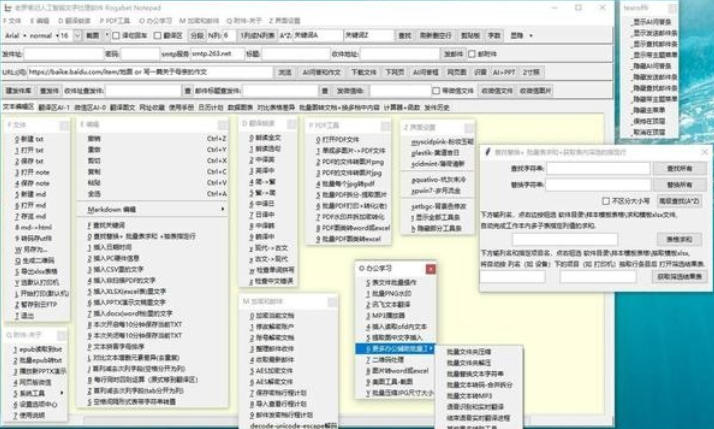Expand the Markdown 编辑 submenu arrow
The width and height of the screenshot is (714, 429).
point(223,209)
